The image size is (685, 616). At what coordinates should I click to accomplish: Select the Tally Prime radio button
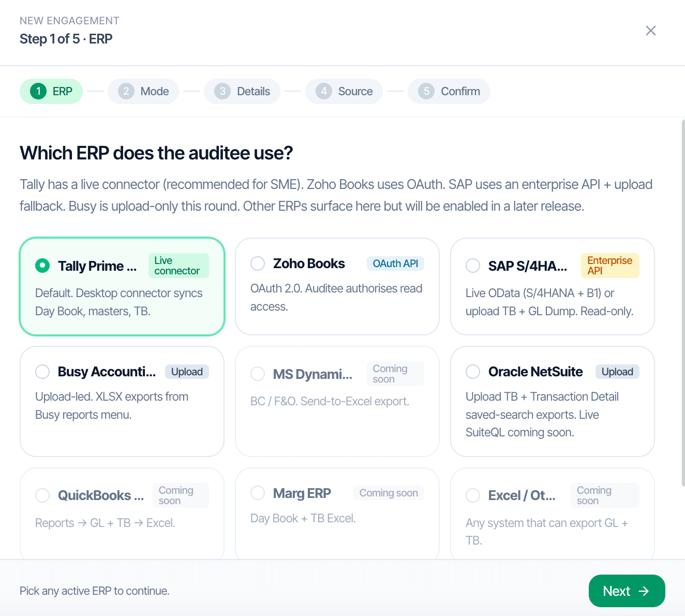(x=42, y=266)
